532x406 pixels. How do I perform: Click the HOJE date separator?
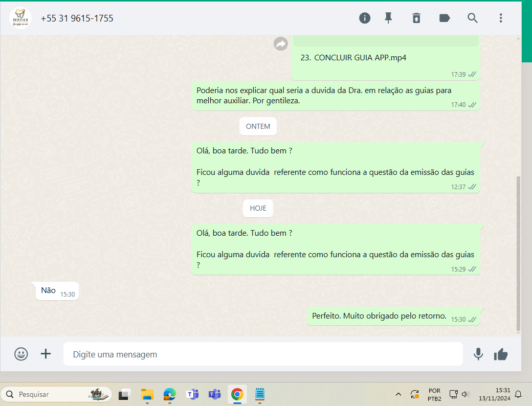coord(258,208)
